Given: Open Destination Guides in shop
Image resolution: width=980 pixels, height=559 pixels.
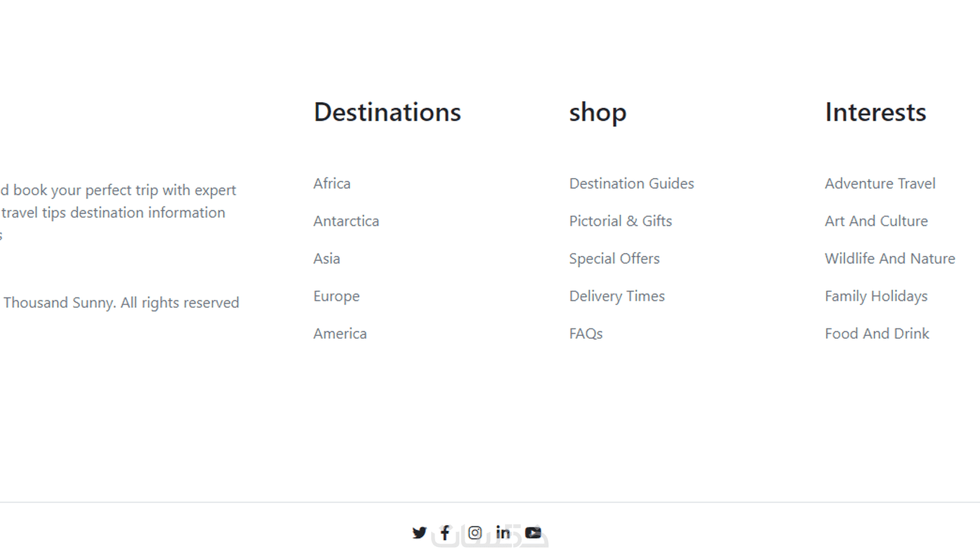Looking at the screenshot, I should [x=631, y=183].
